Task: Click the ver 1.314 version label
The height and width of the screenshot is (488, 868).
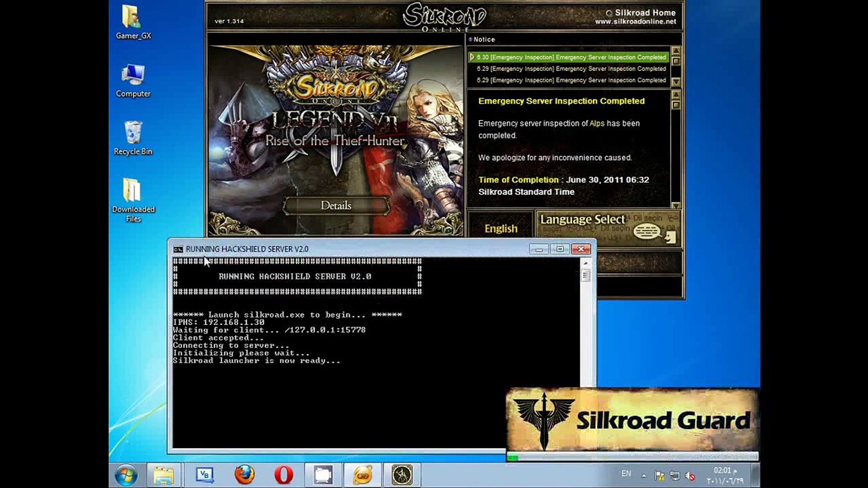Action: point(229,21)
